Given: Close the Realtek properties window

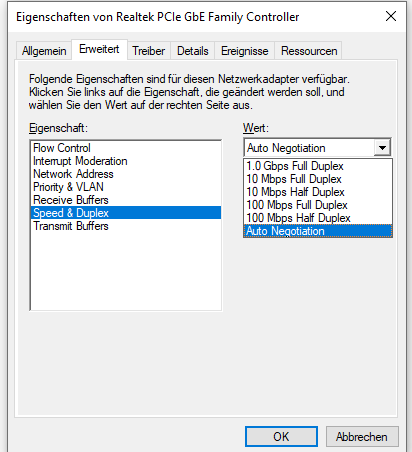Looking at the screenshot, I should click(x=391, y=16).
